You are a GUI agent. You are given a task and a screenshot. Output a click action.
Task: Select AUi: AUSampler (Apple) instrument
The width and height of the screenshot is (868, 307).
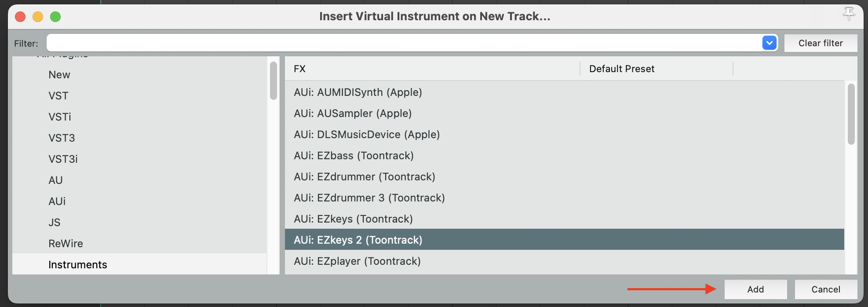pyautogui.click(x=353, y=113)
